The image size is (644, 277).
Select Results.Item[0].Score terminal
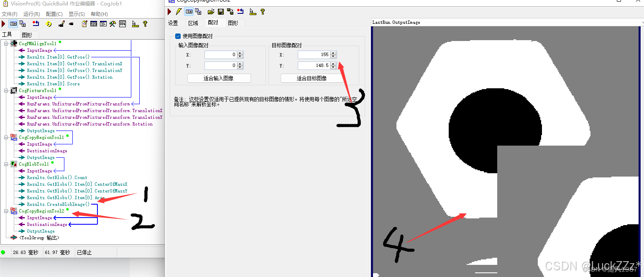(x=53, y=84)
